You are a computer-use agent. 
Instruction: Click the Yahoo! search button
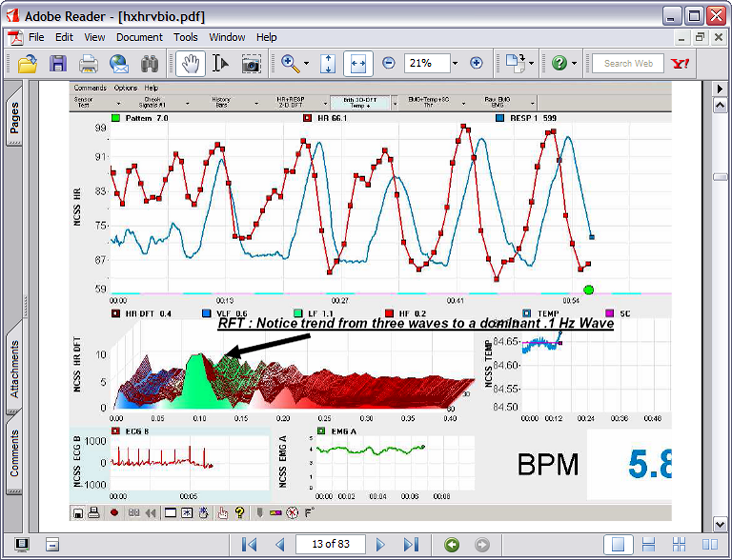679,63
